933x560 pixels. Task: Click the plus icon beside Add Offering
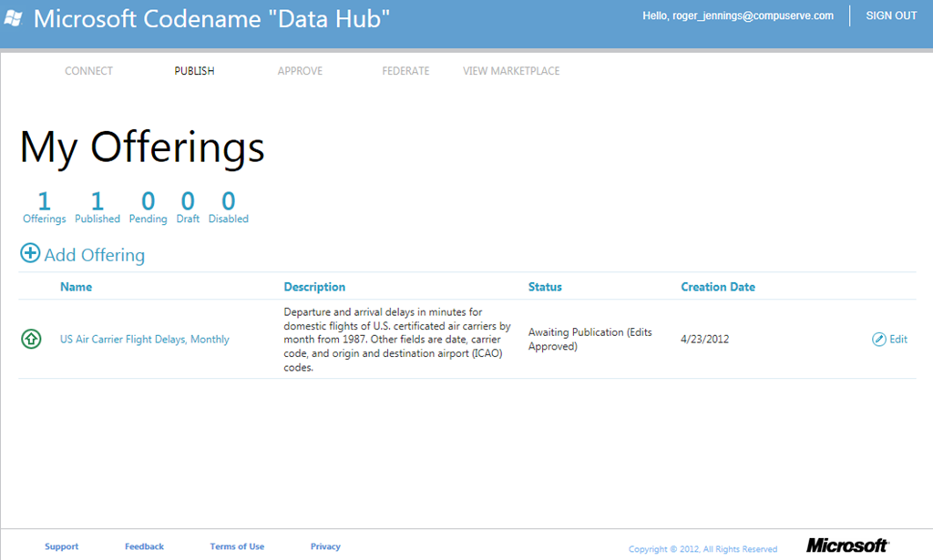(x=30, y=253)
